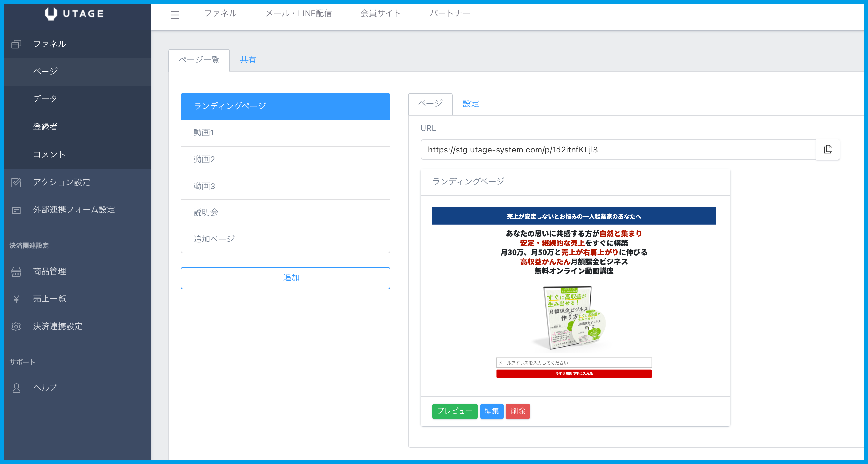This screenshot has height=464, width=868.
Task: Open the 設定 tab
Action: pos(470,104)
